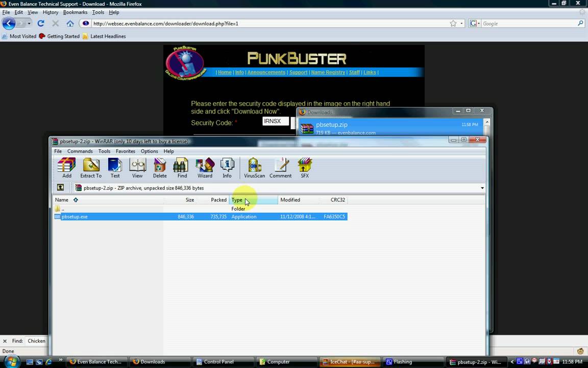Screen dimensions: 588x368
Task: Click the Add icon in WinRAR toolbar
Action: tap(67, 168)
